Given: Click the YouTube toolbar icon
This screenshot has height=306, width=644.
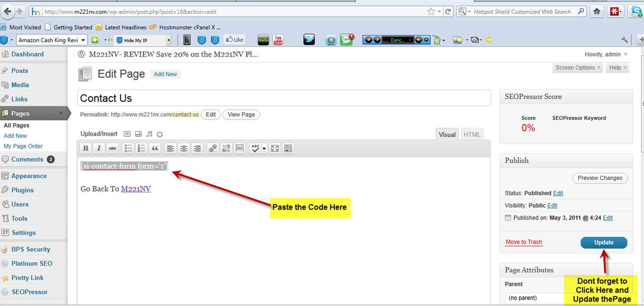Looking at the screenshot, I should tap(279, 40).
